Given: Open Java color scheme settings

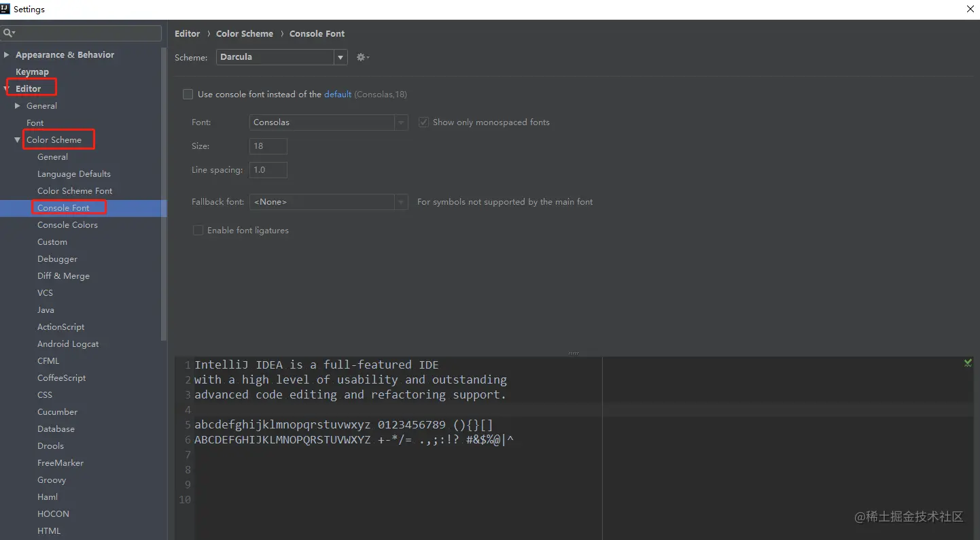Looking at the screenshot, I should pyautogui.click(x=46, y=309).
